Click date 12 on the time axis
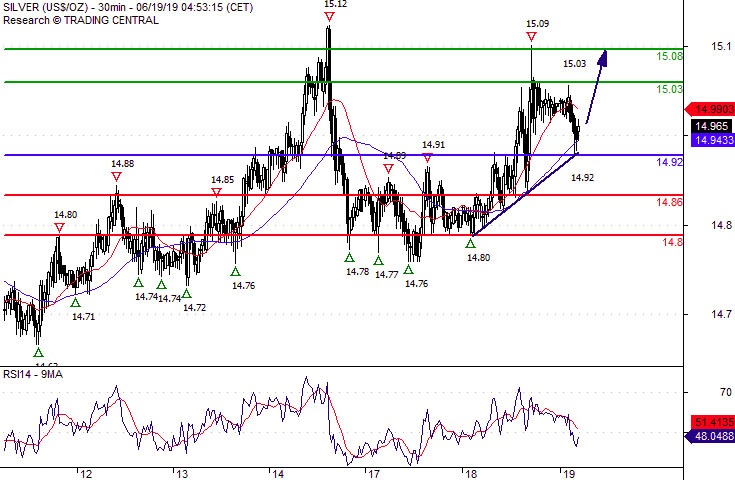 pos(86,474)
